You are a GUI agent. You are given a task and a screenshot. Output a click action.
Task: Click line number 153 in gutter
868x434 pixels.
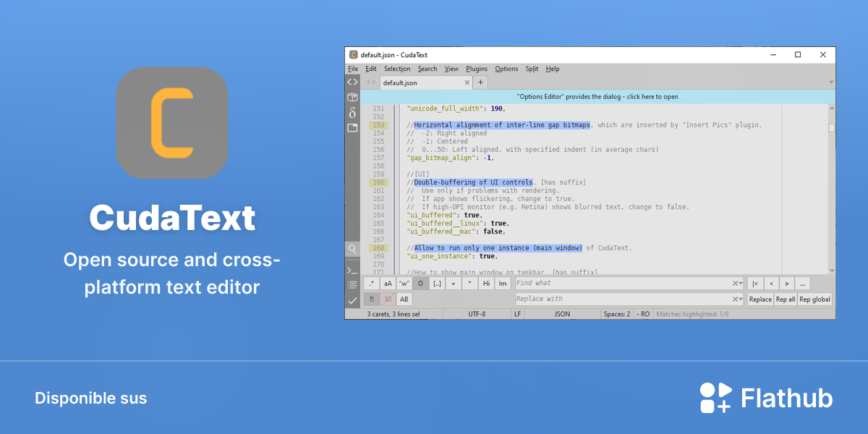click(x=378, y=125)
